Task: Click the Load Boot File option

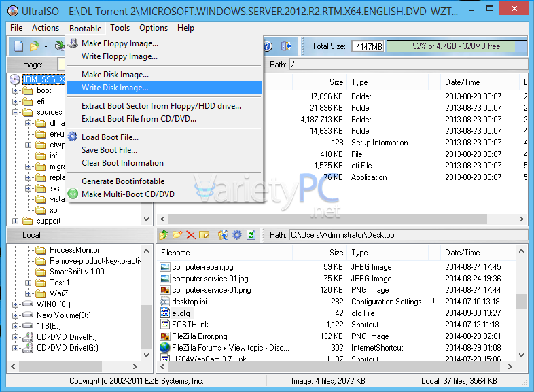Action: coord(109,137)
